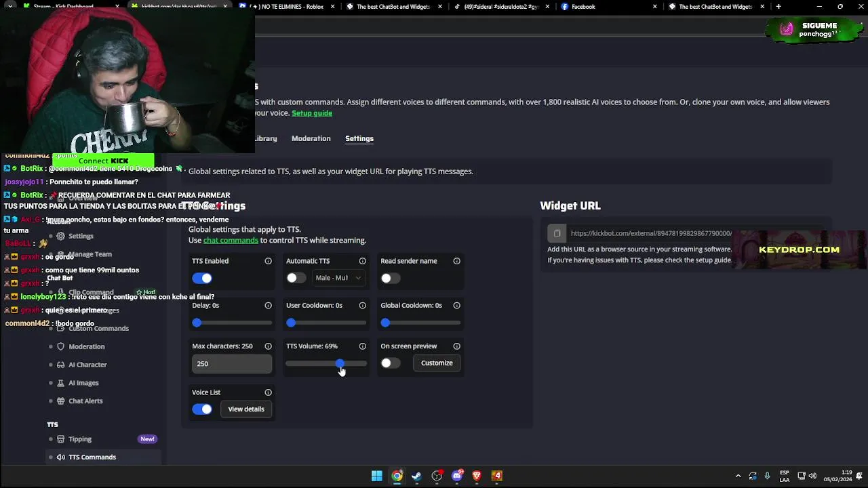868x488 pixels.
Task: Click the volume speaker tray icon
Action: [812, 476]
